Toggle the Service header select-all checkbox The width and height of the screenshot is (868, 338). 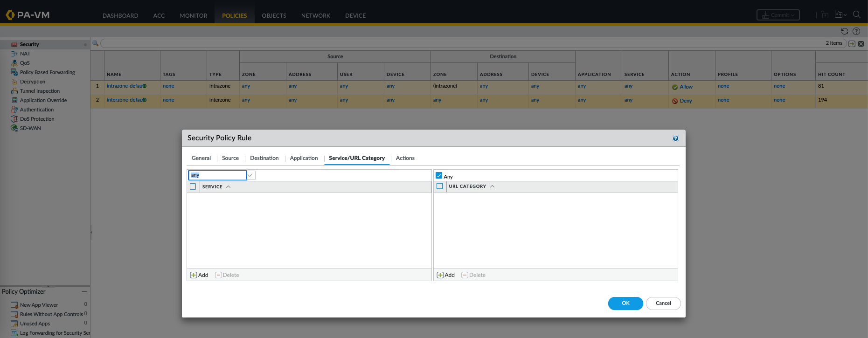pos(193,186)
